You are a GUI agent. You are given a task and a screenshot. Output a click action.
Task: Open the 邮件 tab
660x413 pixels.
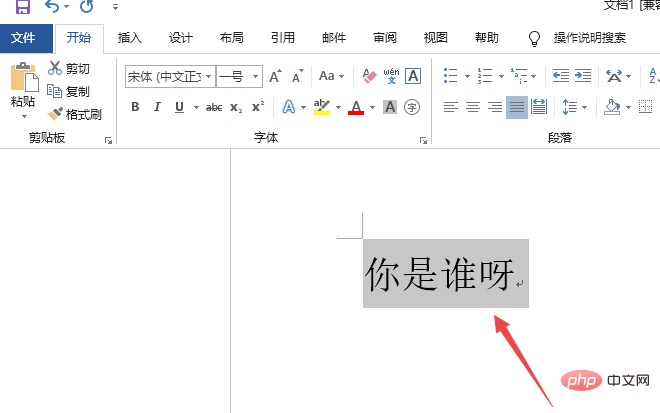[334, 38]
